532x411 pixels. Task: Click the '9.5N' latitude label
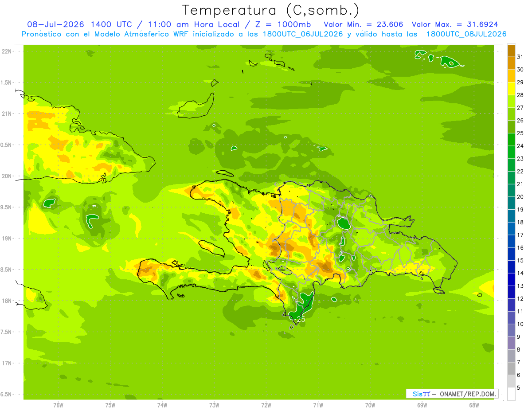pos(6,207)
